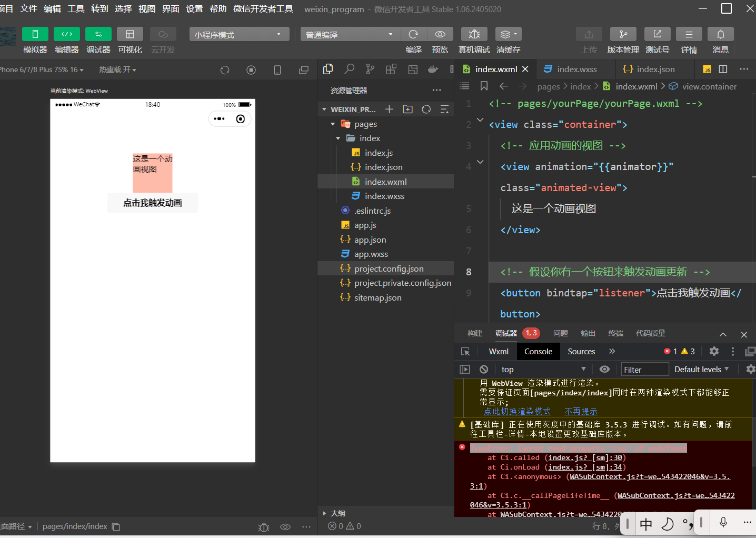756x538 pixels.
Task: Open the top context selector dropdown
Action: pos(543,370)
